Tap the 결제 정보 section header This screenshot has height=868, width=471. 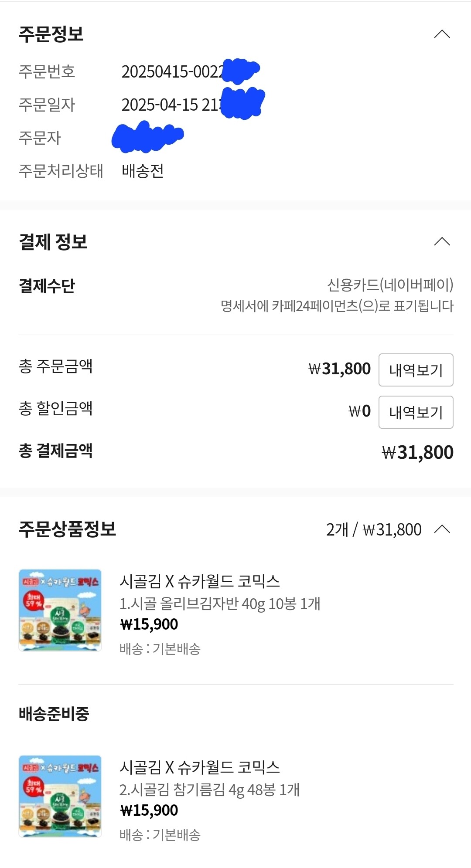tap(53, 242)
